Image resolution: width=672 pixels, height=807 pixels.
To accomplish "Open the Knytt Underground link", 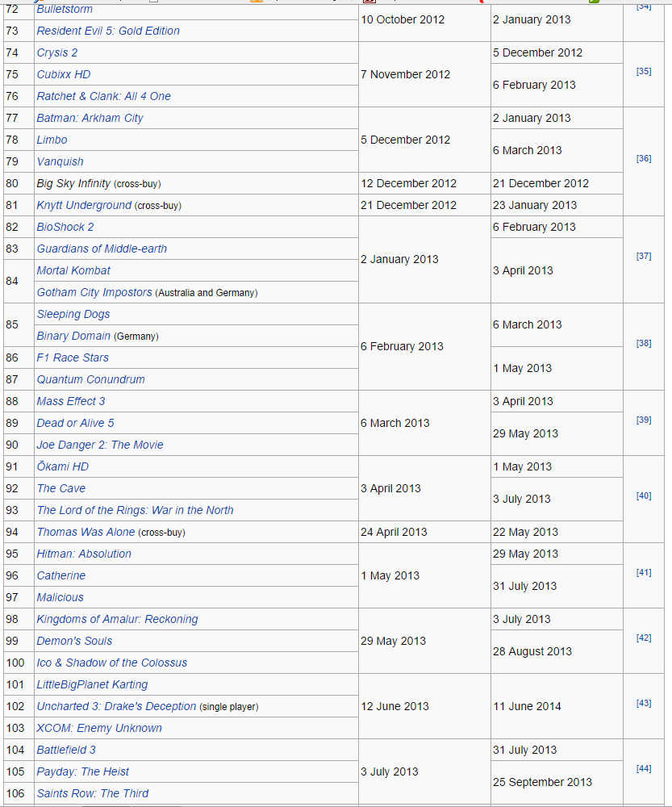I will click(x=84, y=205).
